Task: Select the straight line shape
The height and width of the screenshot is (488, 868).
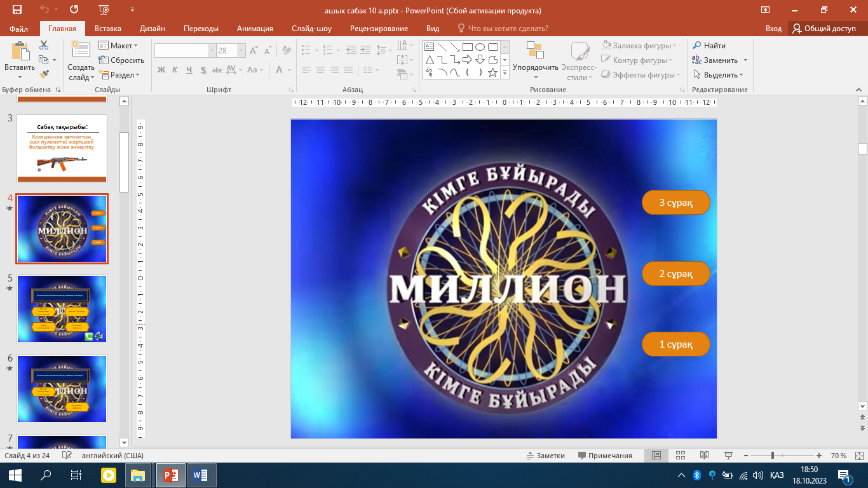Action: pyautogui.click(x=442, y=46)
